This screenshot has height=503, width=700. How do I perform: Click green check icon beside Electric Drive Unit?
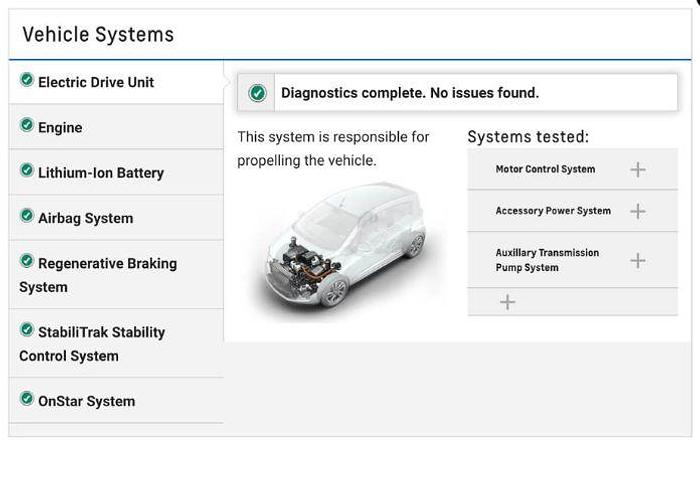[27, 80]
